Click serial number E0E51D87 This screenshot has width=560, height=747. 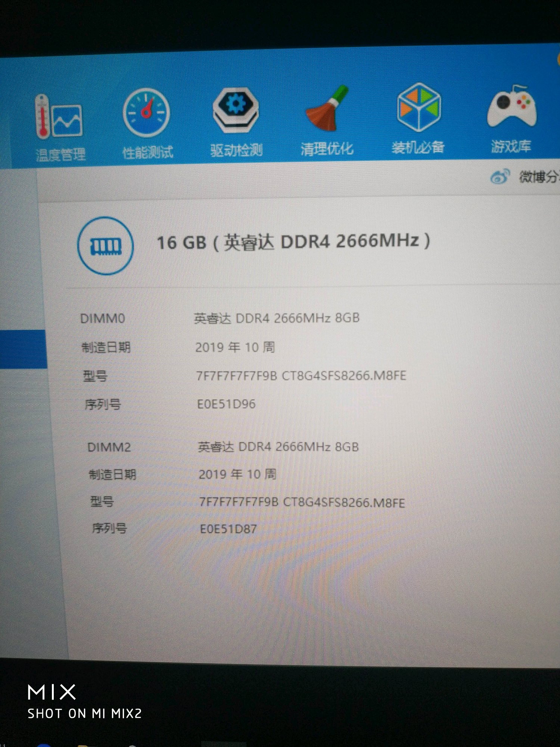228,529
